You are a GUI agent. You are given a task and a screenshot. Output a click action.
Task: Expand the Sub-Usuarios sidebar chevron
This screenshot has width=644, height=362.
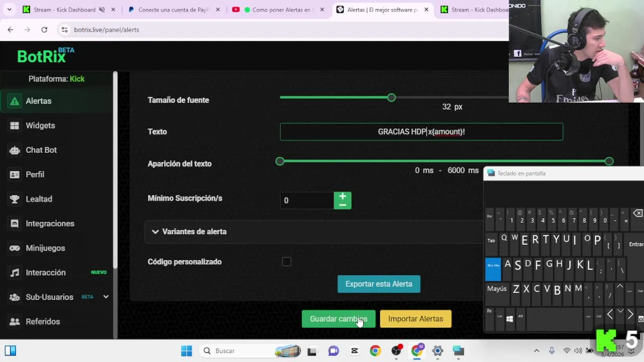(x=106, y=297)
